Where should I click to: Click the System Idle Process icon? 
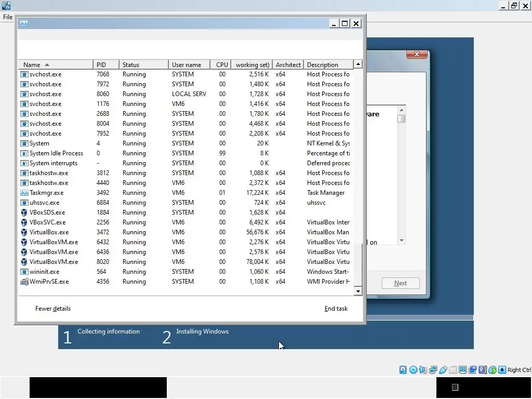[x=24, y=153]
